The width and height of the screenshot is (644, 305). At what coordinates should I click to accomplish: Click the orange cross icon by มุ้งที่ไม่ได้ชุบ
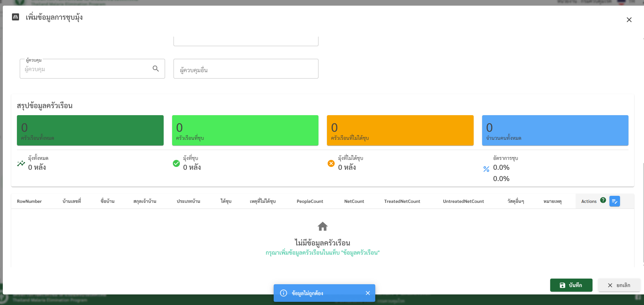(x=331, y=163)
